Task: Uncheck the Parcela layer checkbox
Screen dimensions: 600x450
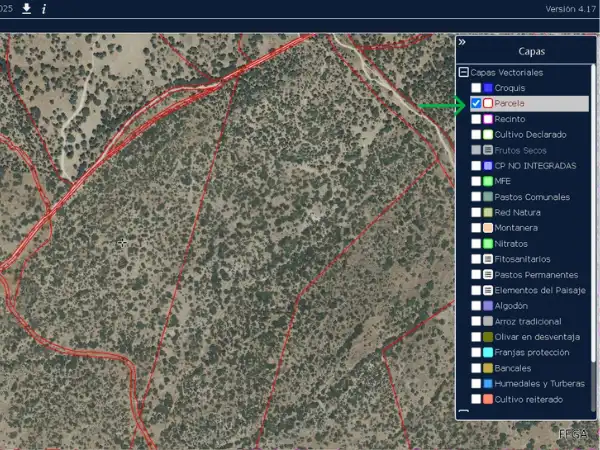Action: [476, 103]
